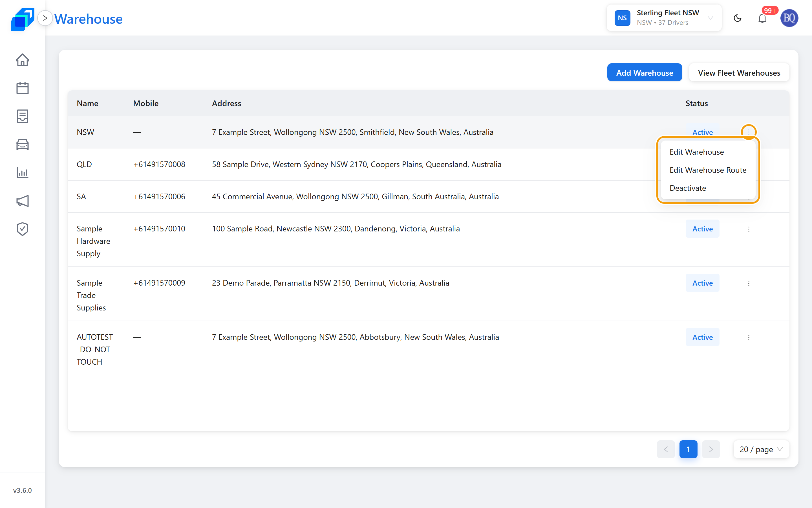Viewport: 812px width, 508px height.
Task: Open the calendar icon in sidebar
Action: pos(23,88)
